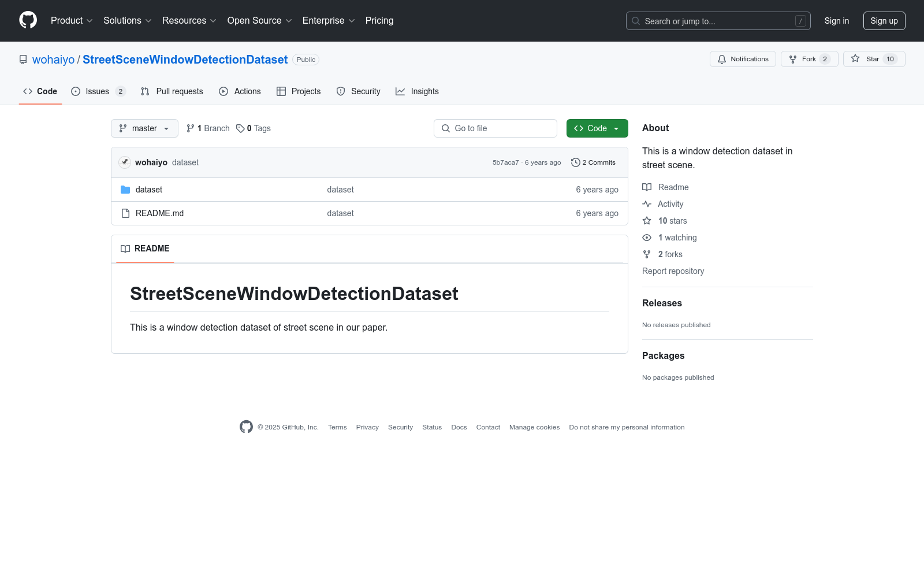Image resolution: width=924 pixels, height=578 pixels.
Task: Open the StreetSceneWindowDetectionDataset repository link
Action: 185,60
